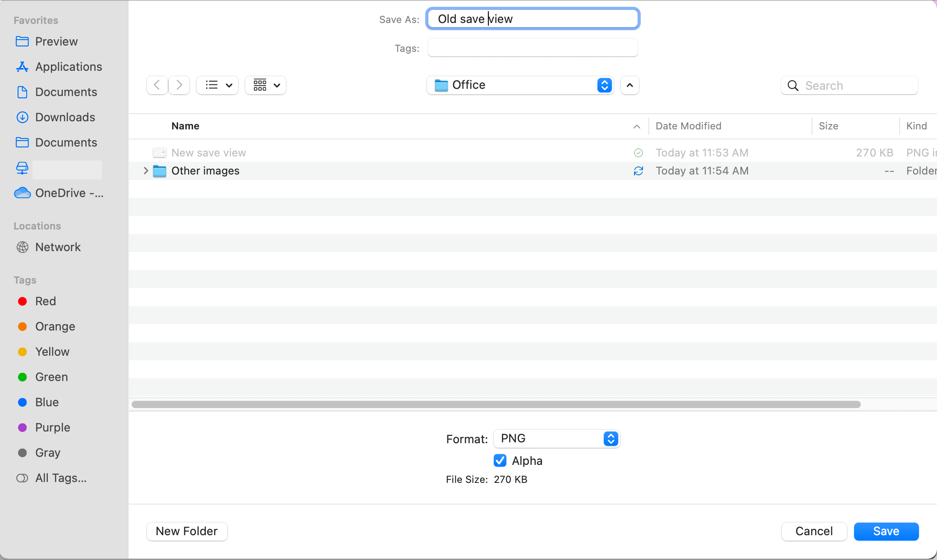937x560 pixels.
Task: Collapse the dialog with the chevron button
Action: pos(630,85)
